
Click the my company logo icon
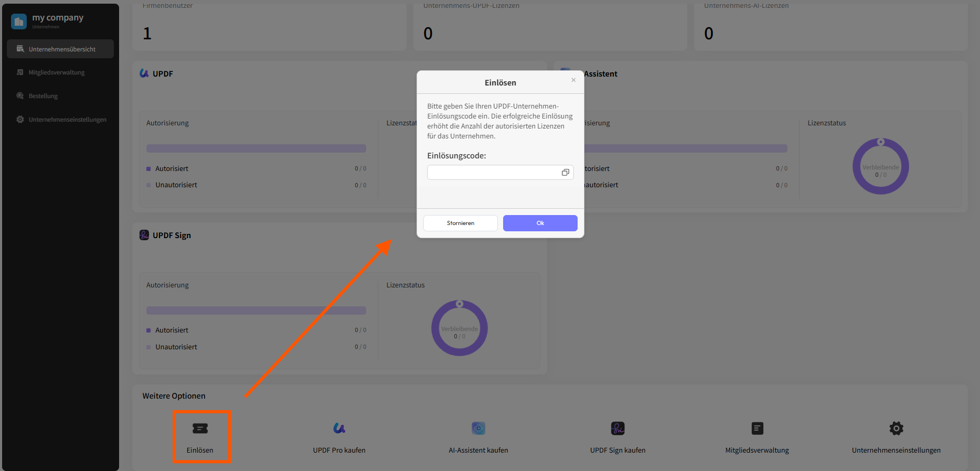click(x=19, y=22)
